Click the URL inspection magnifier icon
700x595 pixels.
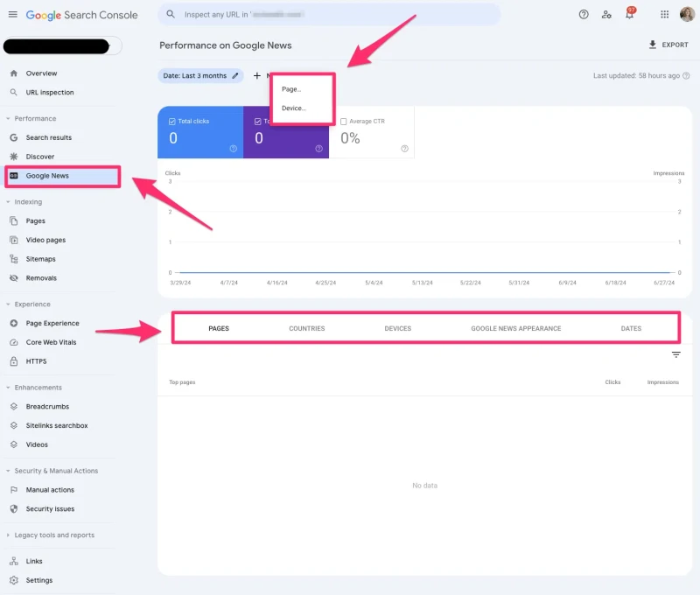click(14, 93)
